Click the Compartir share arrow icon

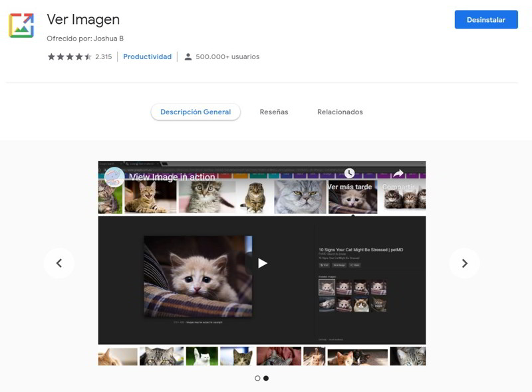[398, 173]
